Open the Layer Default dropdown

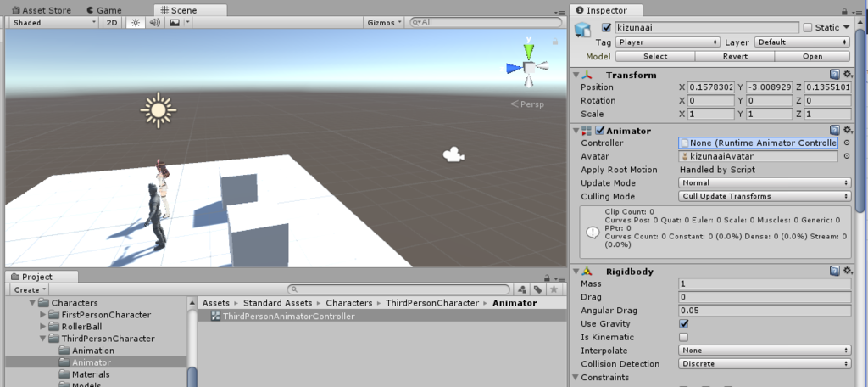click(x=802, y=42)
